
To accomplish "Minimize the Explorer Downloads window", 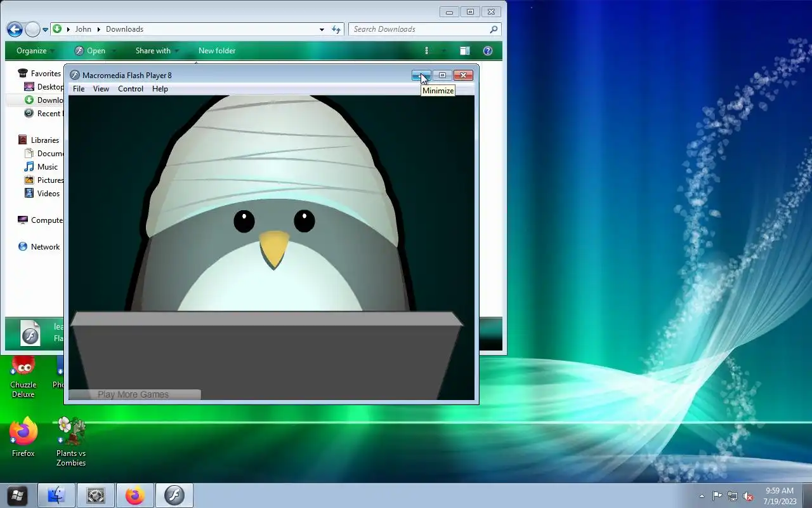I will (449, 11).
